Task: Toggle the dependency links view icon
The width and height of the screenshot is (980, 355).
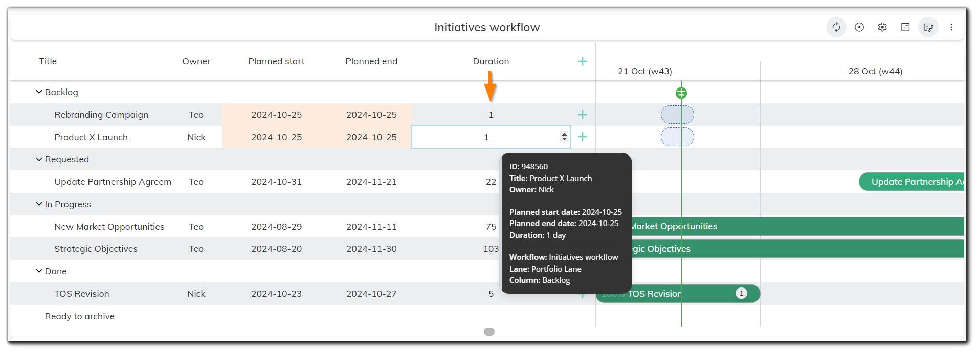Action: point(928,27)
